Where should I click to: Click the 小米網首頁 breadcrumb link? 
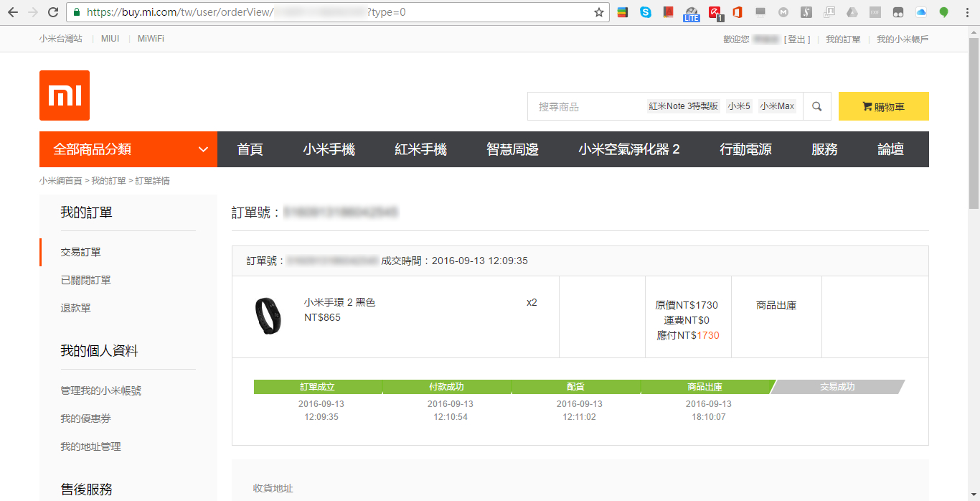tap(61, 181)
